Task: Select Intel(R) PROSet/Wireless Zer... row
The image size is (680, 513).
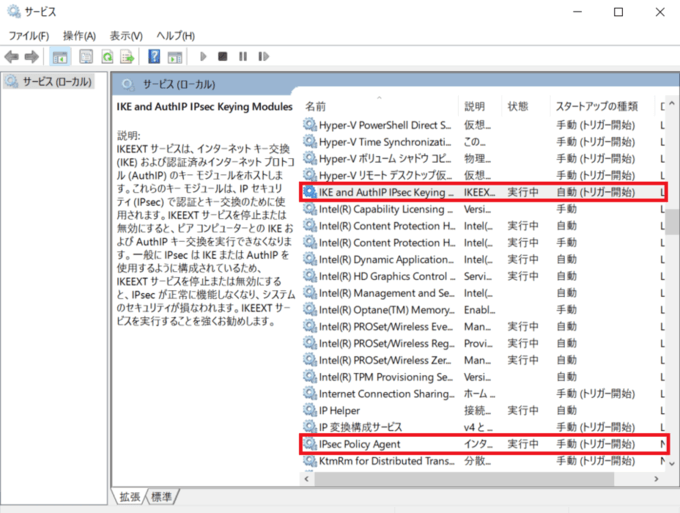Action: [483, 360]
